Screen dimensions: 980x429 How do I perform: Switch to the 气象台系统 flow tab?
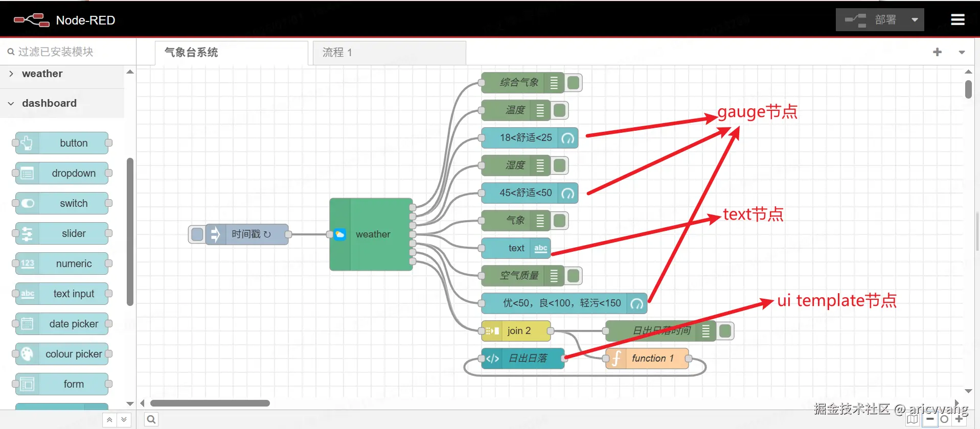231,53
